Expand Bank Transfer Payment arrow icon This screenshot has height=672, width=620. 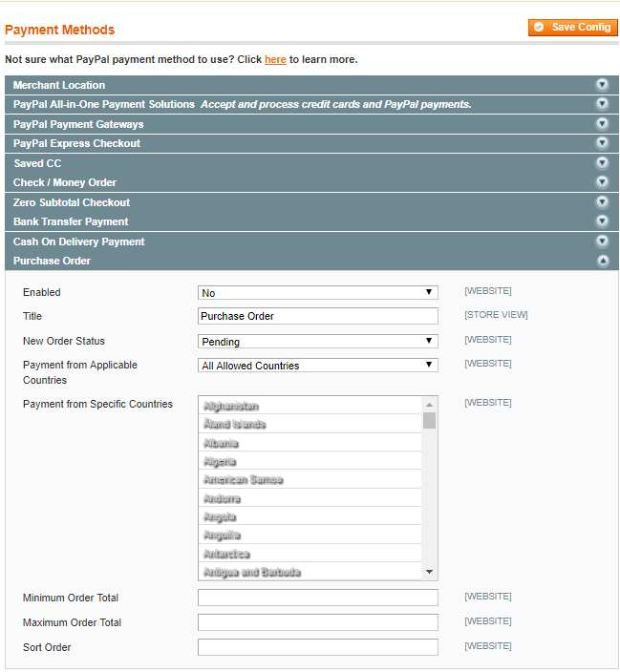pos(603,221)
